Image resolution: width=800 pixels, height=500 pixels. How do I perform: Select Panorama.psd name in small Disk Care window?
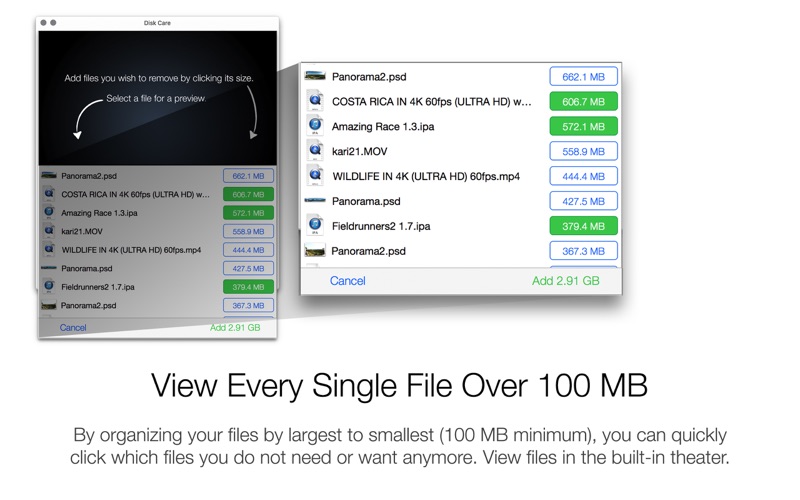click(87, 268)
